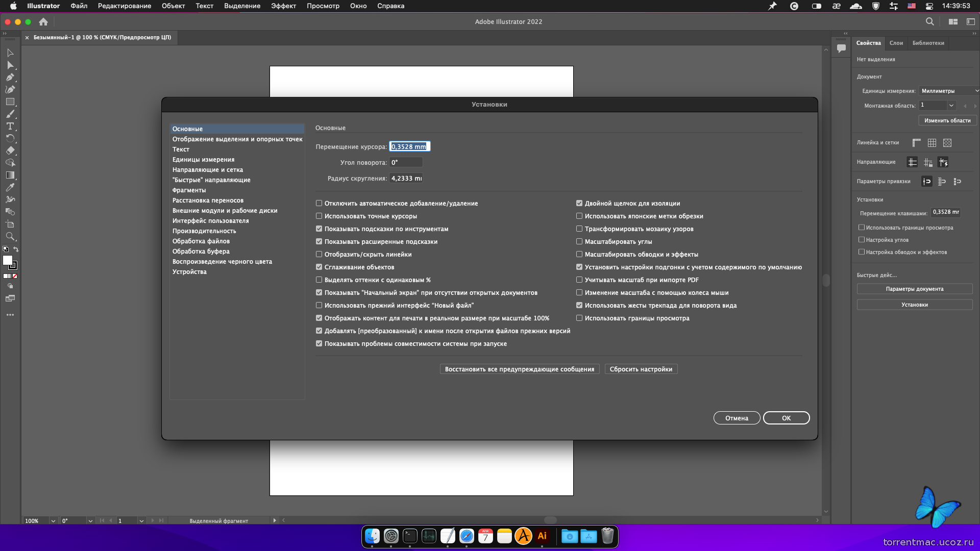Open workspace switcher icon in title bar

click(x=953, y=21)
